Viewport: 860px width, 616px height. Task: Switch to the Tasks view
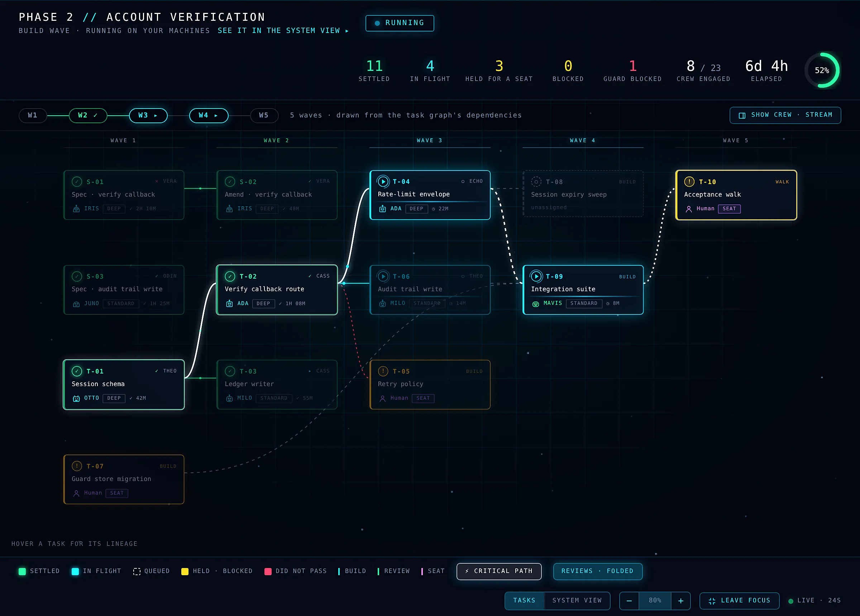coord(524,601)
